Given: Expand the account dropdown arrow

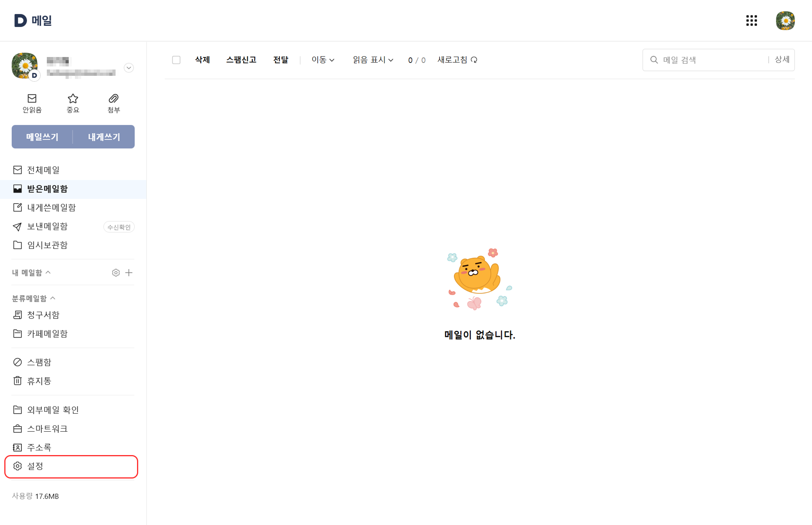Looking at the screenshot, I should pos(129,68).
